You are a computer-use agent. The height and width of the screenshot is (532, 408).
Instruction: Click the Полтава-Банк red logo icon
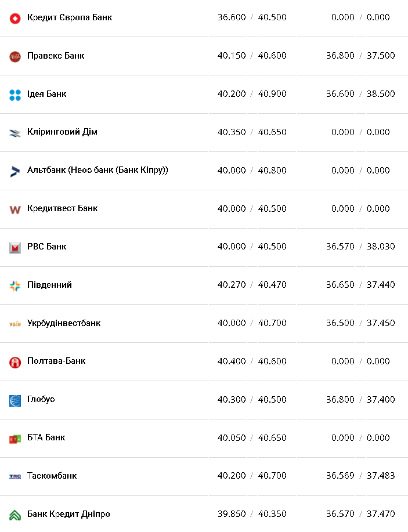(x=15, y=362)
